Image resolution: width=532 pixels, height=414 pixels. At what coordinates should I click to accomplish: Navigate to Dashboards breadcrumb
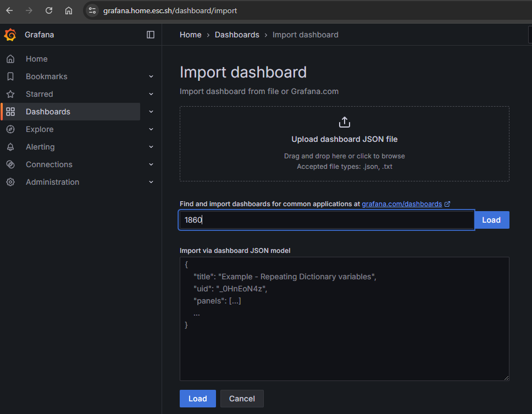point(237,35)
